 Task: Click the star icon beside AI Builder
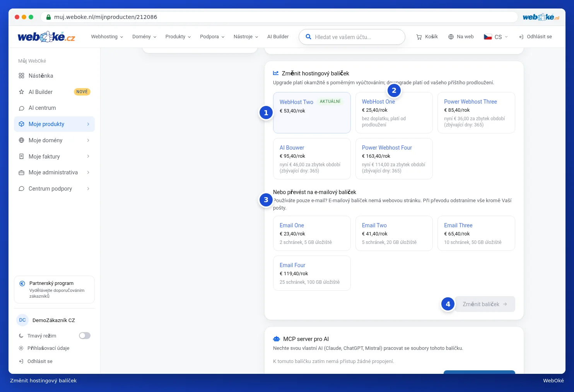click(21, 92)
